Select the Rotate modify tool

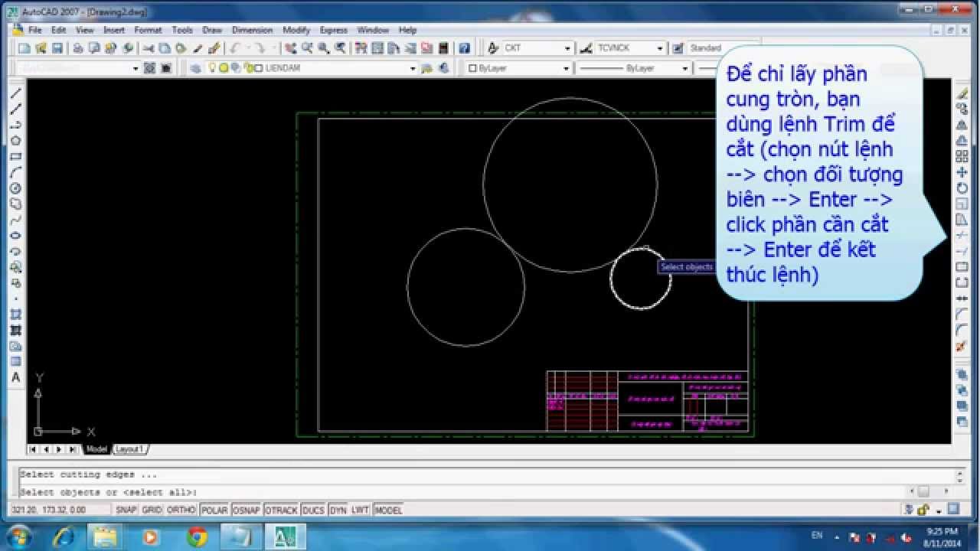click(962, 188)
